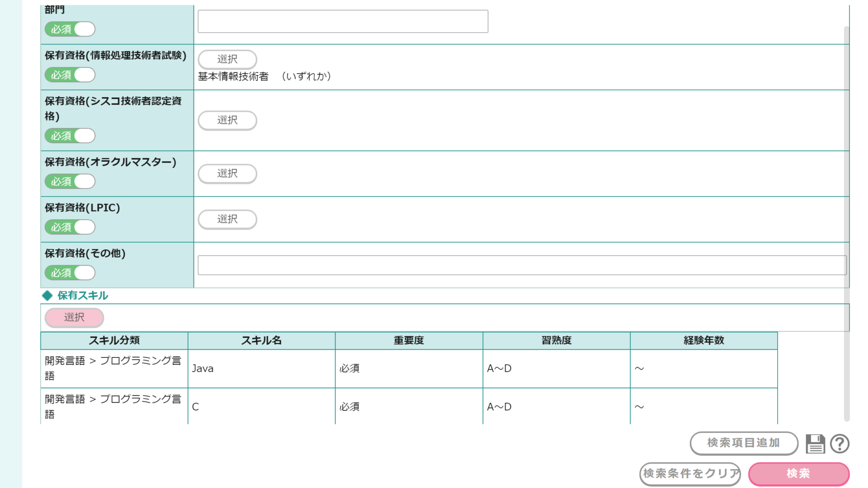Toggle 必須 switch for 保有資格(その他)

[70, 273]
